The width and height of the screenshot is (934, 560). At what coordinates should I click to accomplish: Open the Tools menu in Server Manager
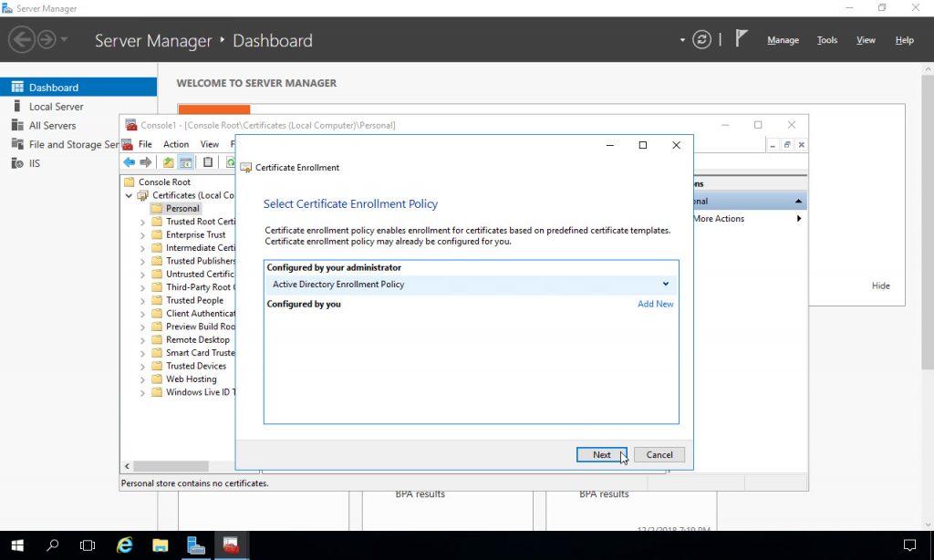pyautogui.click(x=826, y=40)
